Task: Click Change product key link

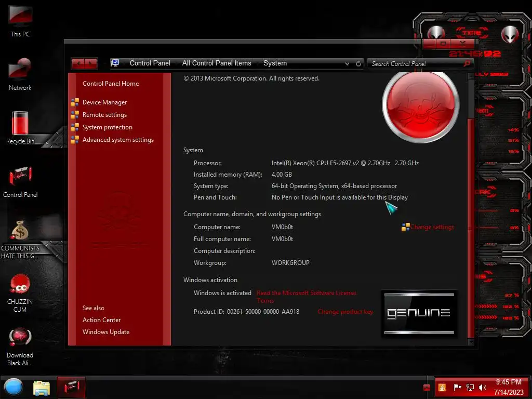Action: [345, 312]
